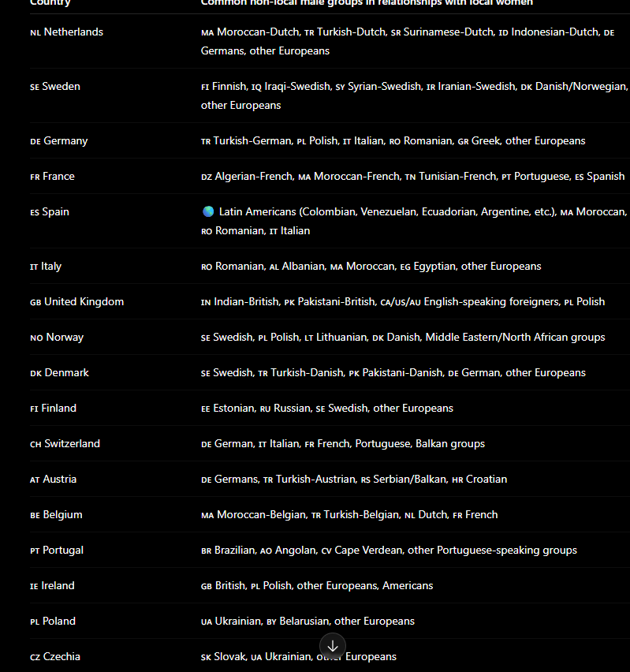Screen dimensions: 630x672
Task: Select the Sweden row label
Action: pos(55,87)
